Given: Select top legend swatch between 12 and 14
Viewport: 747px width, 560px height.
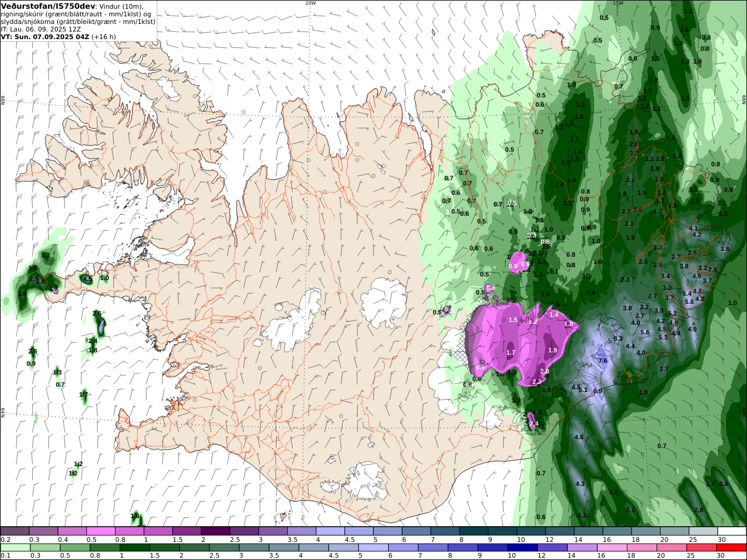Looking at the screenshot, I should coord(559,531).
